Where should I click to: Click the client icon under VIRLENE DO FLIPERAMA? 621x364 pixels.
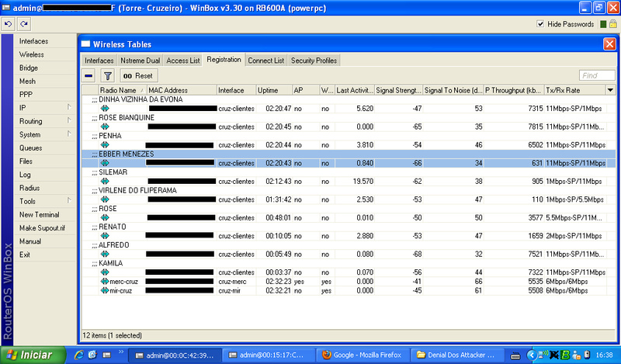(105, 199)
